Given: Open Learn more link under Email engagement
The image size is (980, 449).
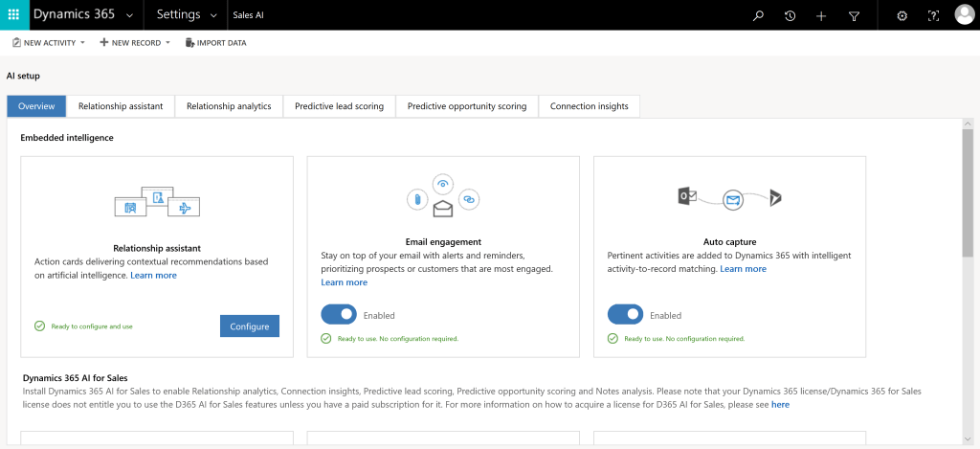Looking at the screenshot, I should (x=345, y=282).
